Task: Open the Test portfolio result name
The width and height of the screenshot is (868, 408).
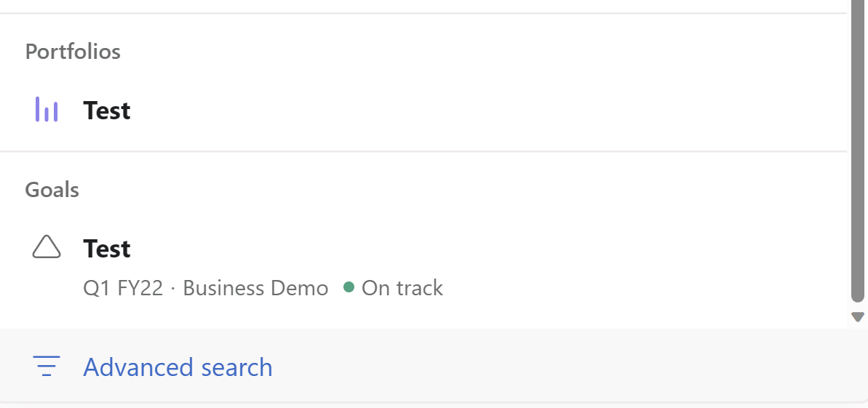Action: point(107,111)
